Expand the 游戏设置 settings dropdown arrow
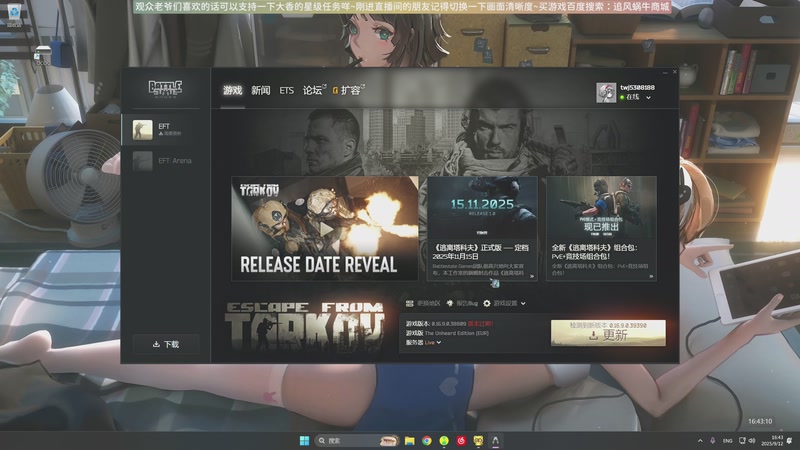Image resolution: width=800 pixels, height=450 pixels. pos(523,304)
